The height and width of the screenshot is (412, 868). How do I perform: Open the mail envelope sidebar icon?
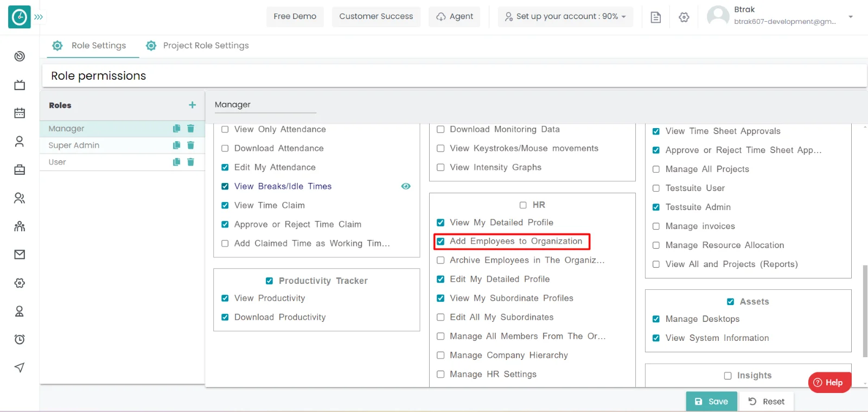click(20, 255)
